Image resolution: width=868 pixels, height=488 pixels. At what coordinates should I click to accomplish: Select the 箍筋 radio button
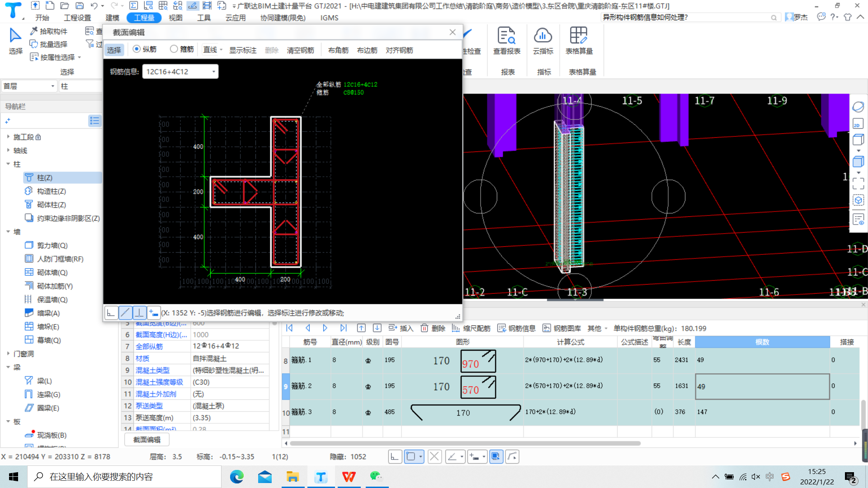click(x=174, y=49)
